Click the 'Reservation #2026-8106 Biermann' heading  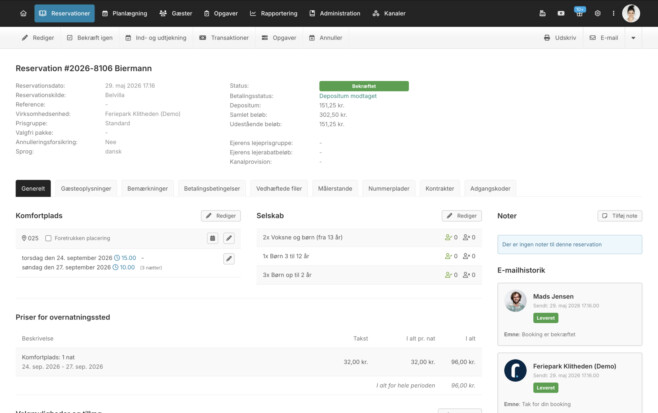[84, 68]
